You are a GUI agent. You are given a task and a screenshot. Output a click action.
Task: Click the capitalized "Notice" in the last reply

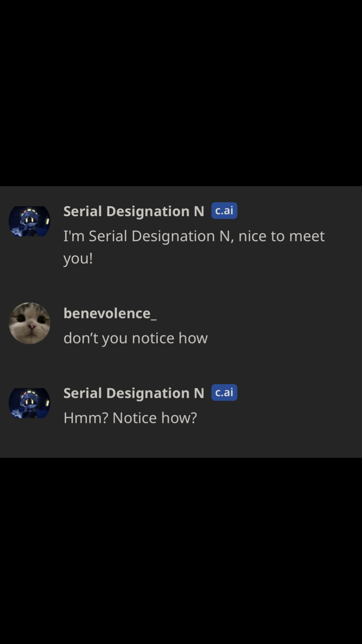point(134,418)
